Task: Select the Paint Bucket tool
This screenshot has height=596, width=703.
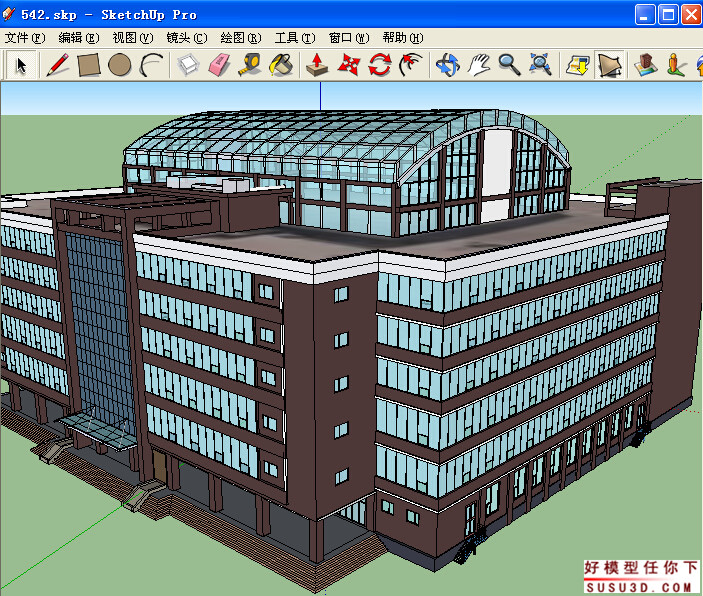Action: pos(281,65)
